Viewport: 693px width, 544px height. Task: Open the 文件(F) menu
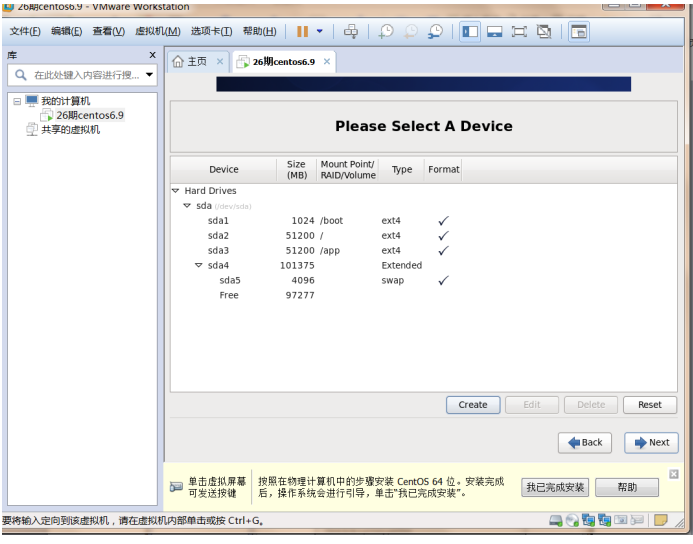[x=25, y=31]
